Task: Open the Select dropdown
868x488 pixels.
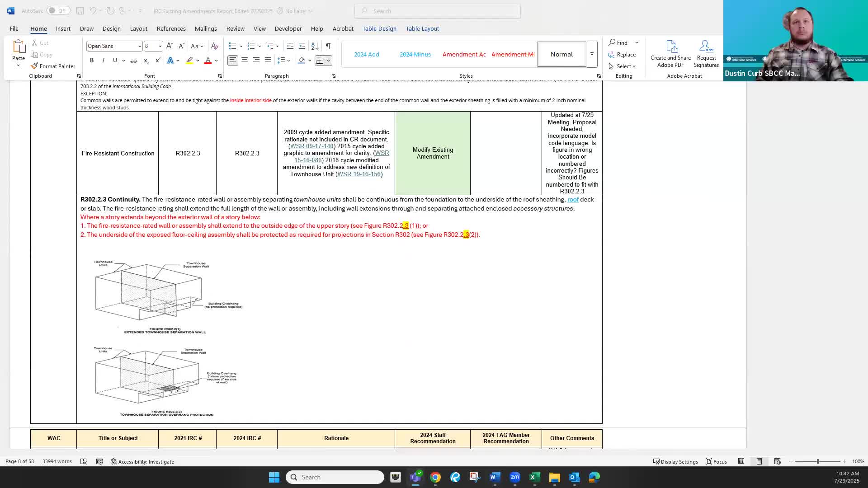Action: pos(622,66)
